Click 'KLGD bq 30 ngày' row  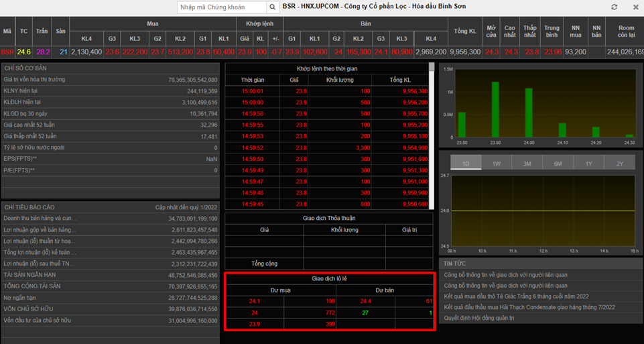[111, 113]
